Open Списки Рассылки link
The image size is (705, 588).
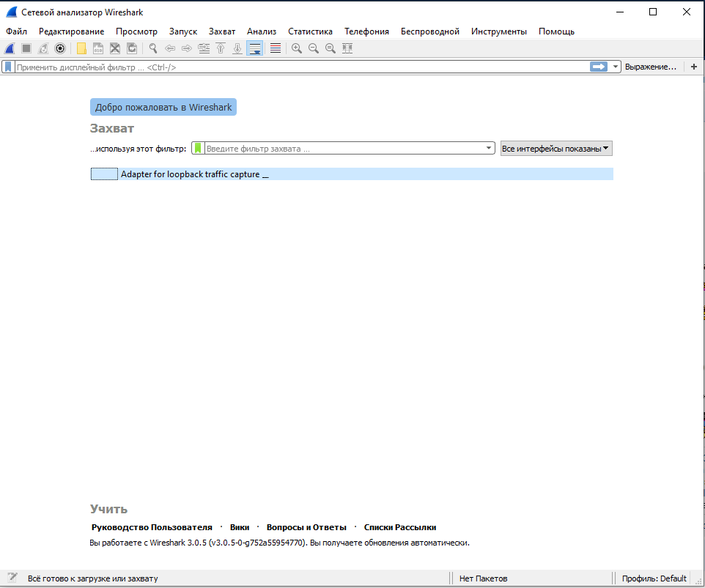400,527
